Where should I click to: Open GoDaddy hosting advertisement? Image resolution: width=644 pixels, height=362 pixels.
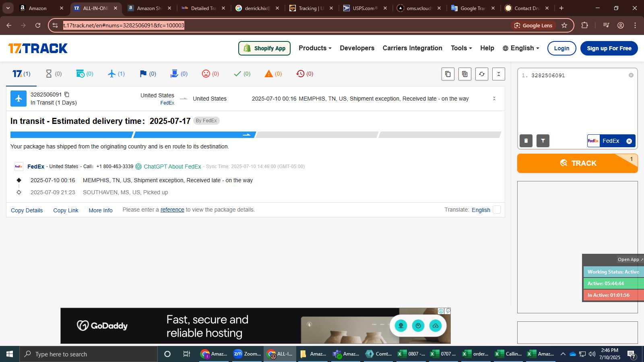click(x=256, y=326)
